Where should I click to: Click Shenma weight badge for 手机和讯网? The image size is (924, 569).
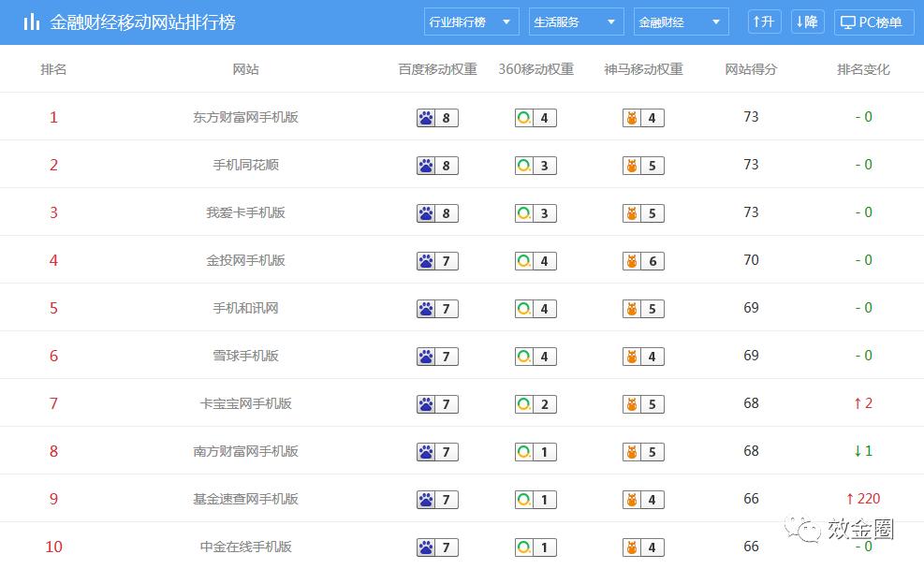coord(643,309)
